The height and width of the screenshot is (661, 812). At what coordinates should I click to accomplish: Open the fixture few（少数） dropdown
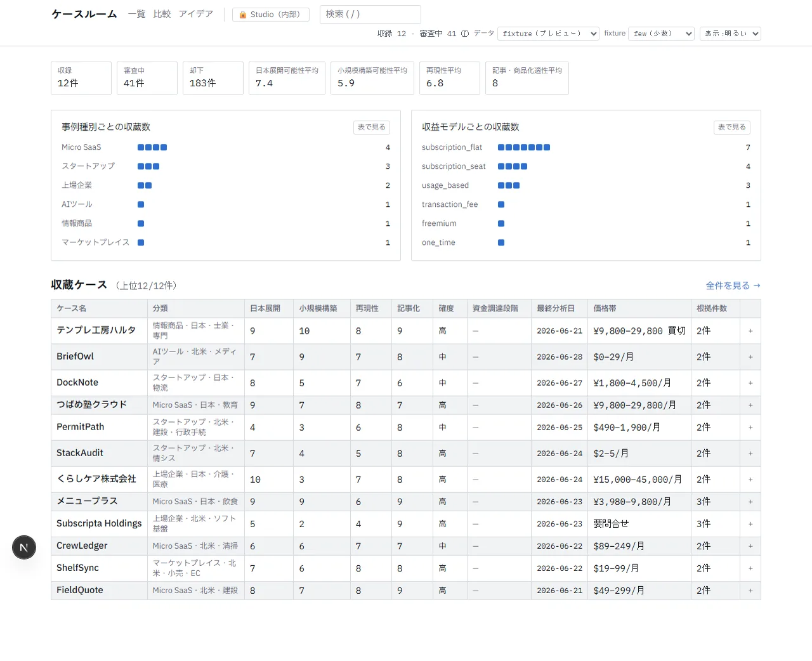tap(662, 34)
